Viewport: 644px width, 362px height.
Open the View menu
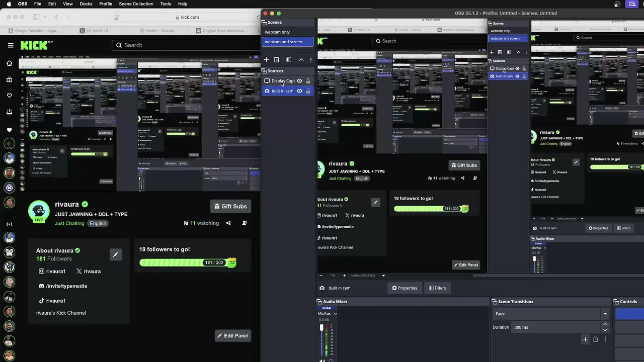[68, 4]
